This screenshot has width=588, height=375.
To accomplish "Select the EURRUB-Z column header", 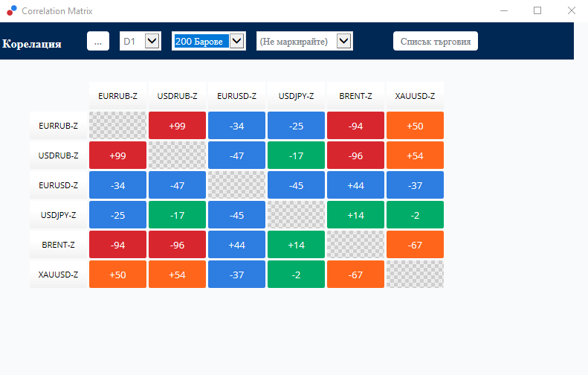I will click(x=117, y=96).
